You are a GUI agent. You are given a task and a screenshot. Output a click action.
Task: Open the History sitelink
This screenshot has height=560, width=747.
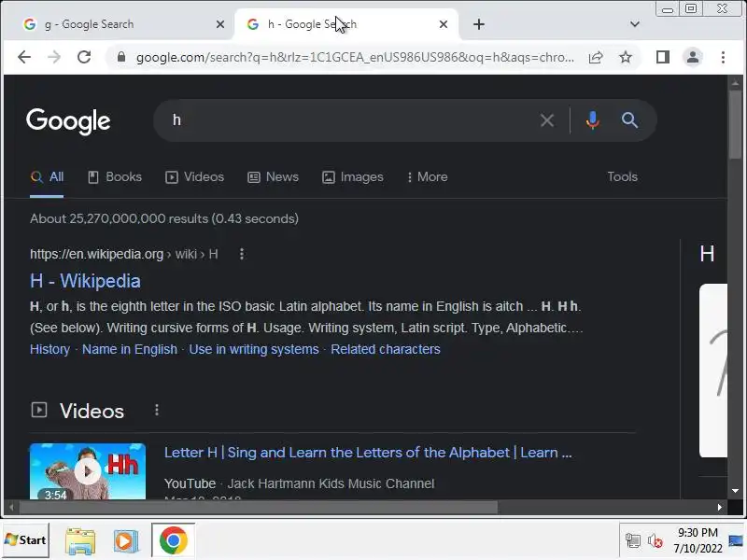(x=50, y=349)
